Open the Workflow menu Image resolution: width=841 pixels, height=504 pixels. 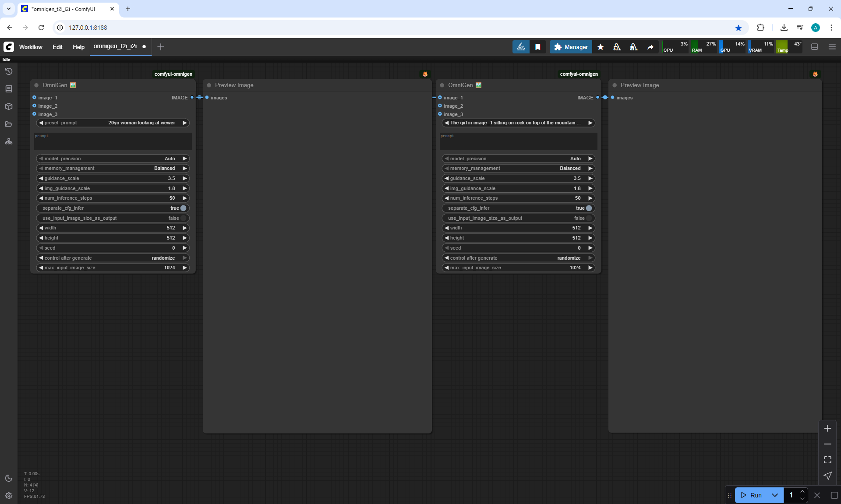(x=31, y=47)
